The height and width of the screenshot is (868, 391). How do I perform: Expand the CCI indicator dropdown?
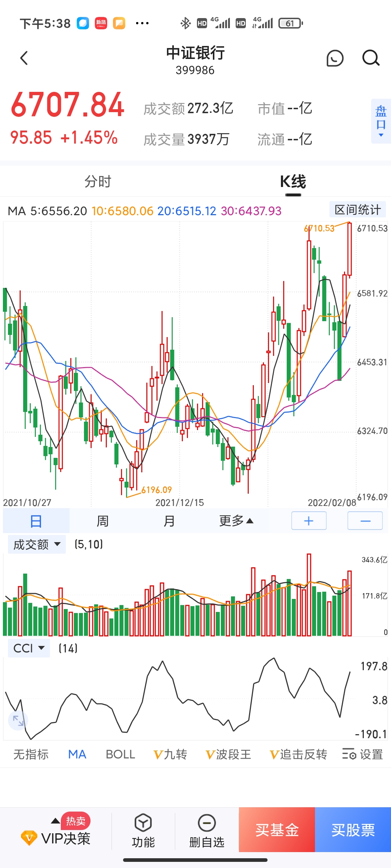(29, 648)
